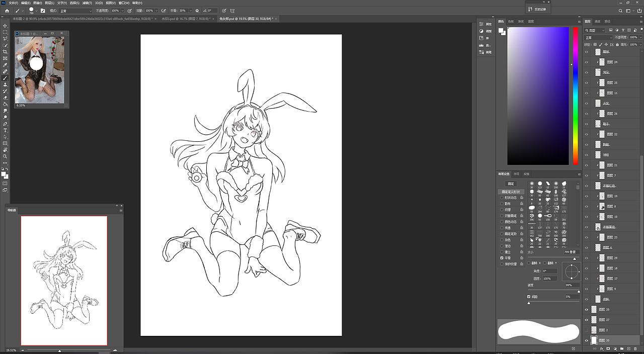Viewport: 644px width, 354px height.
Task: Click the 画笔 button in brush settings
Action: click(x=511, y=184)
